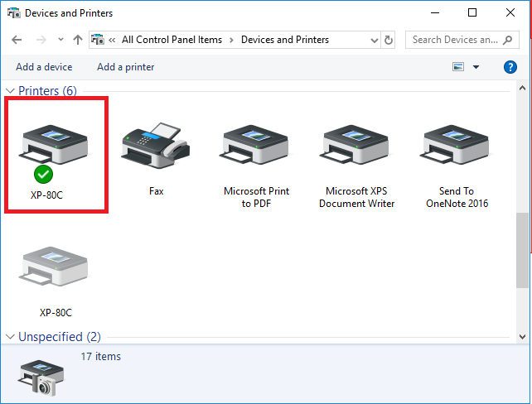This screenshot has width=532, height=404.
Task: Collapse the Unspecified (2) group
Action: 11,337
